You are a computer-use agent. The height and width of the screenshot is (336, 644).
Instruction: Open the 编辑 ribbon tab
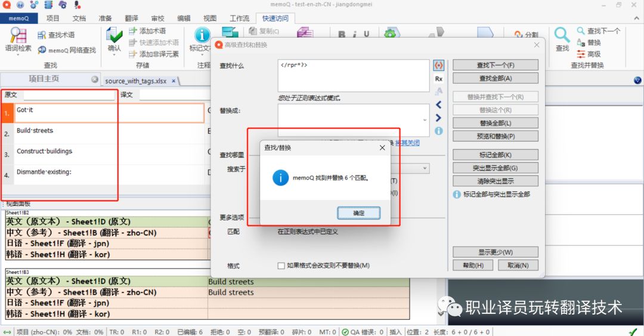[x=184, y=18]
